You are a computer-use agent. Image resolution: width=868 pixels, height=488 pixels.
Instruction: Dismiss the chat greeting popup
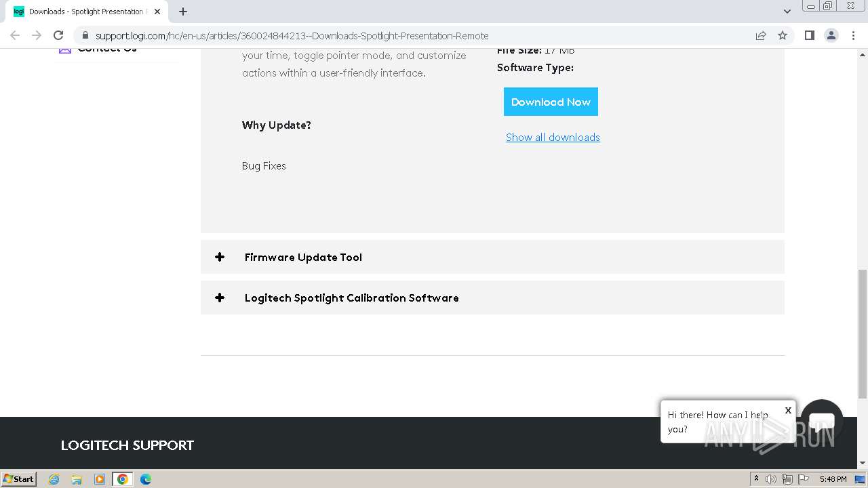click(x=788, y=410)
